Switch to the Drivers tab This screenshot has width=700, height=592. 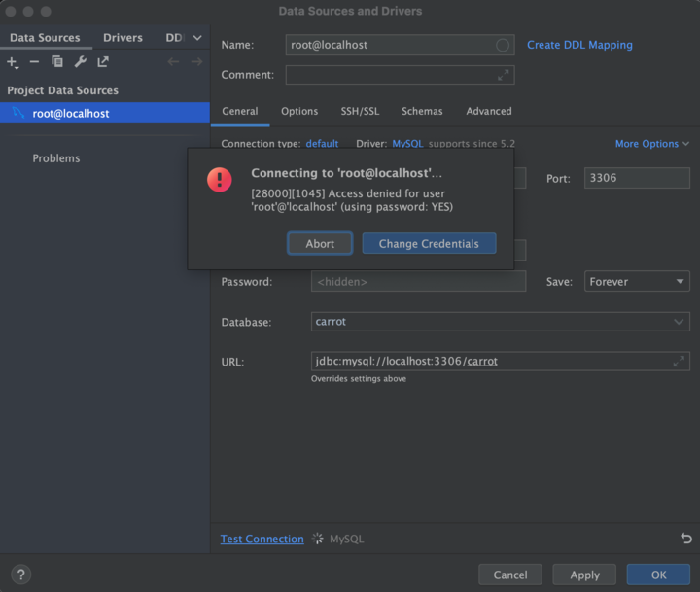tap(122, 38)
